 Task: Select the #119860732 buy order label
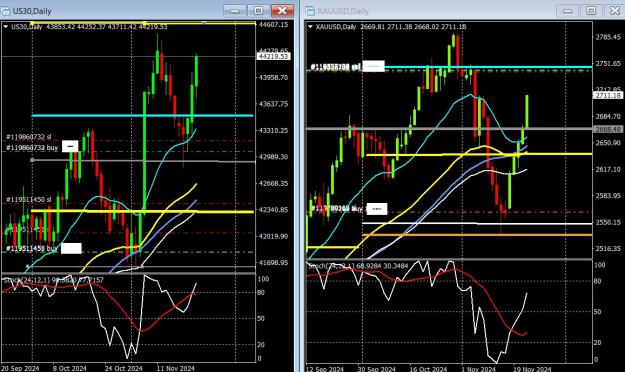[32, 148]
